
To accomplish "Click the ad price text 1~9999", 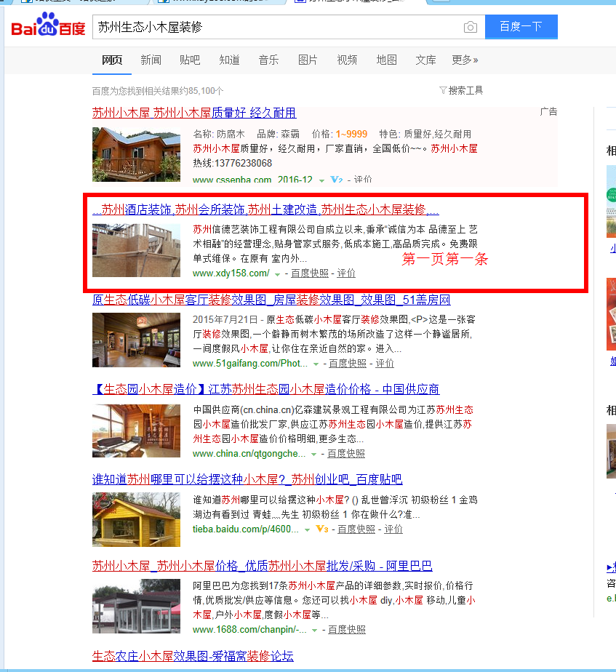I will point(351,134).
